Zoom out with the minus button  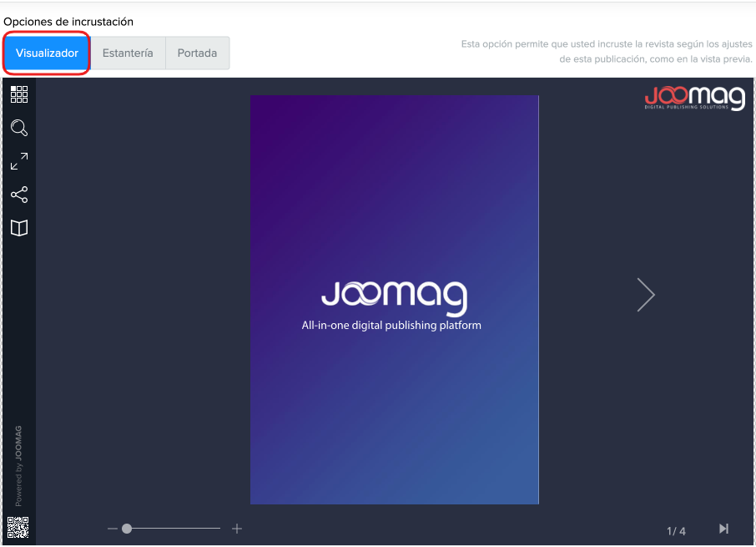(113, 529)
